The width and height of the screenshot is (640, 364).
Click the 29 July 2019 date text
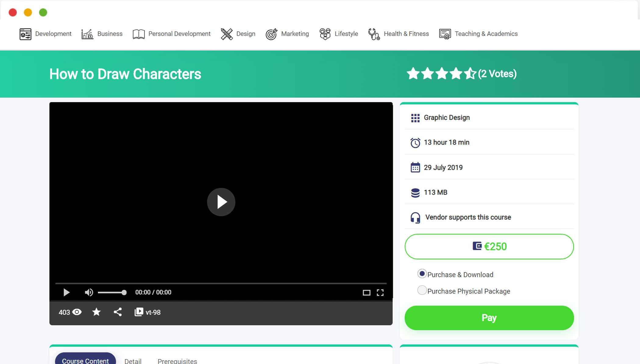443,168
